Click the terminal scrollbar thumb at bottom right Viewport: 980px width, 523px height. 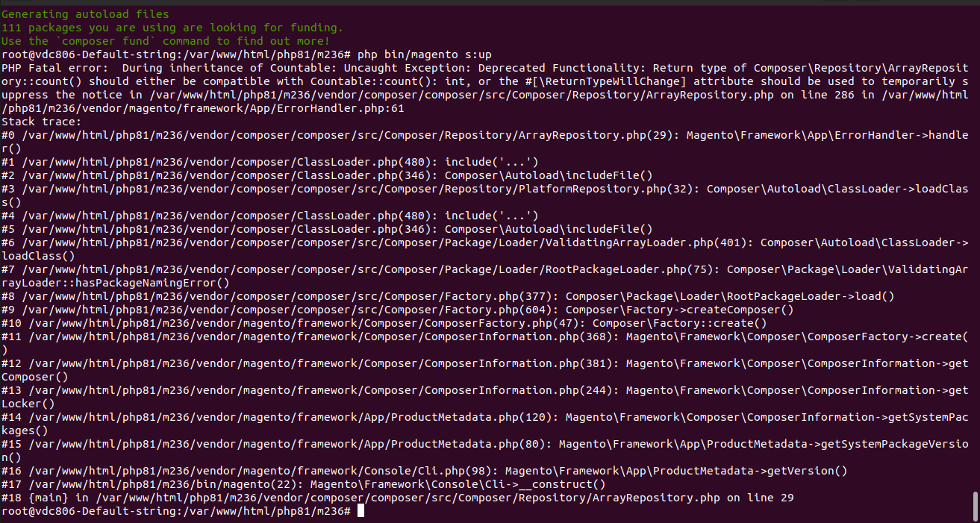click(974, 505)
